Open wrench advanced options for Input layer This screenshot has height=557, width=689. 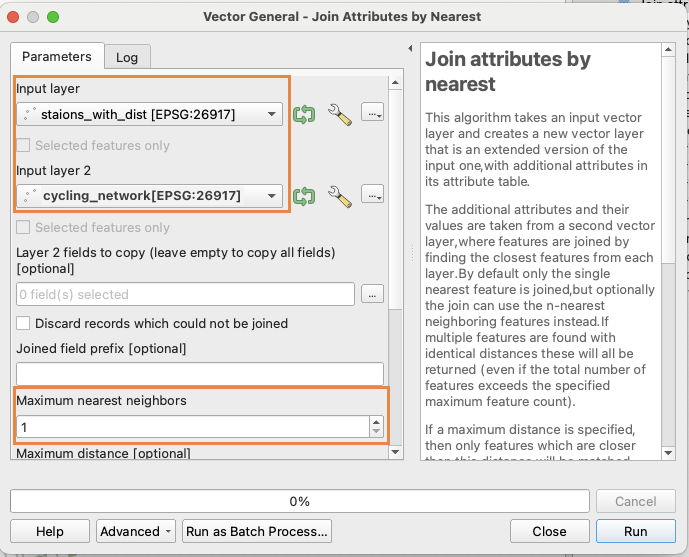point(340,114)
